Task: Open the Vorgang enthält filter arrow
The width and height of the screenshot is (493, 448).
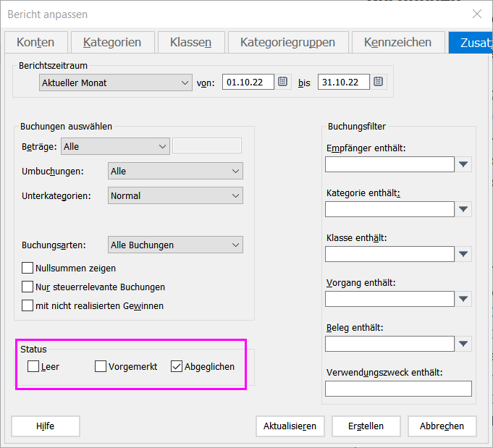Action: click(x=464, y=299)
